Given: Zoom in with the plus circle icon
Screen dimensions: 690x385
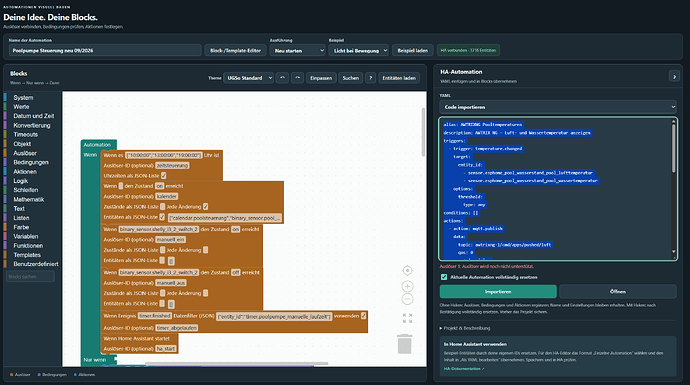Looking at the screenshot, I should pos(407,286).
